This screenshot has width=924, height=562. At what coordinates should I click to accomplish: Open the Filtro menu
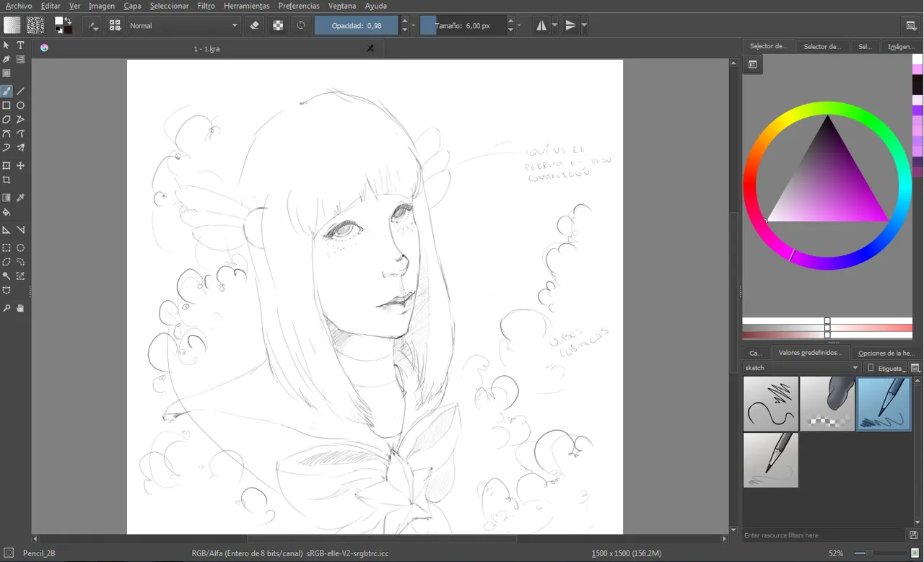(x=206, y=6)
